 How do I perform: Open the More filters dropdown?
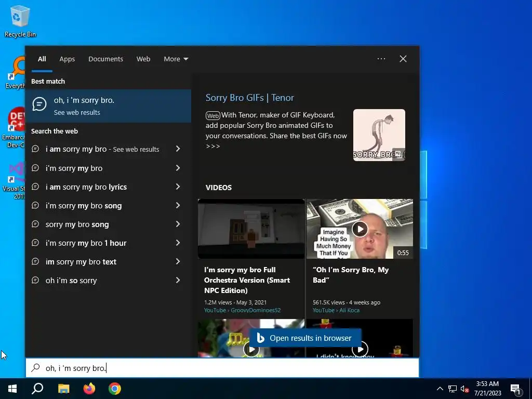point(176,59)
